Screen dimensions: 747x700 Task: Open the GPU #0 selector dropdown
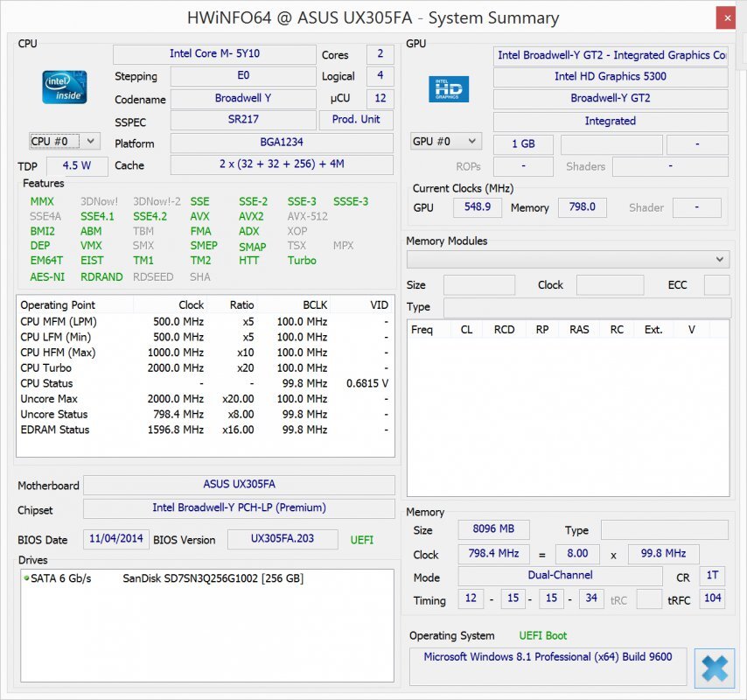coord(446,142)
